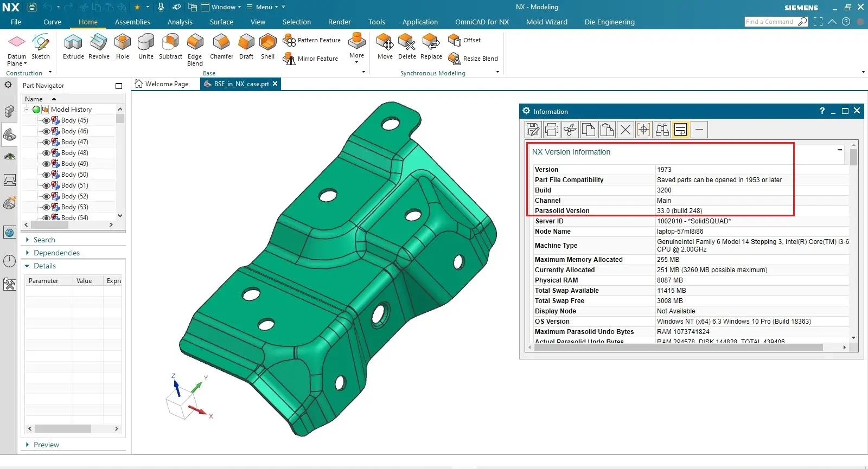Switch to the Curve ribbon tab

coord(52,22)
